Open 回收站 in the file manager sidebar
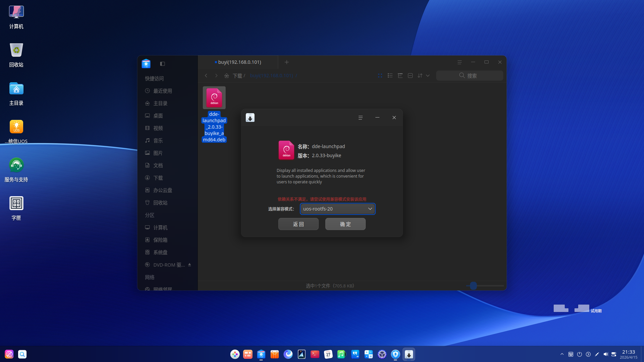 point(167,203)
